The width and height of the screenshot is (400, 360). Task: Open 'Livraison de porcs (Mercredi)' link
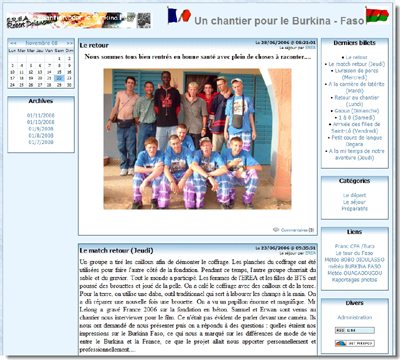(x=356, y=74)
